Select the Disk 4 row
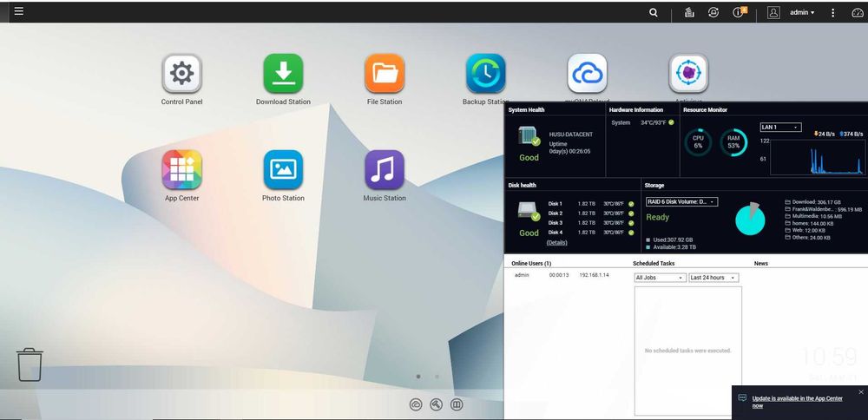The image size is (868, 420). [x=591, y=233]
